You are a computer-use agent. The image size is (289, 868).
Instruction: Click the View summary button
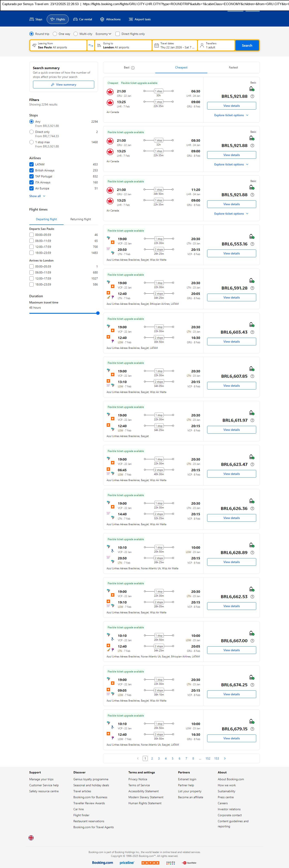point(63,85)
